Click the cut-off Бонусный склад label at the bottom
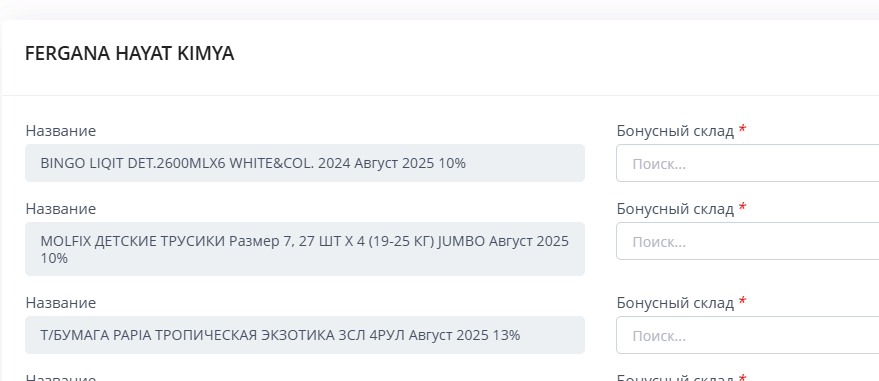This screenshot has width=879, height=381. coord(675,378)
